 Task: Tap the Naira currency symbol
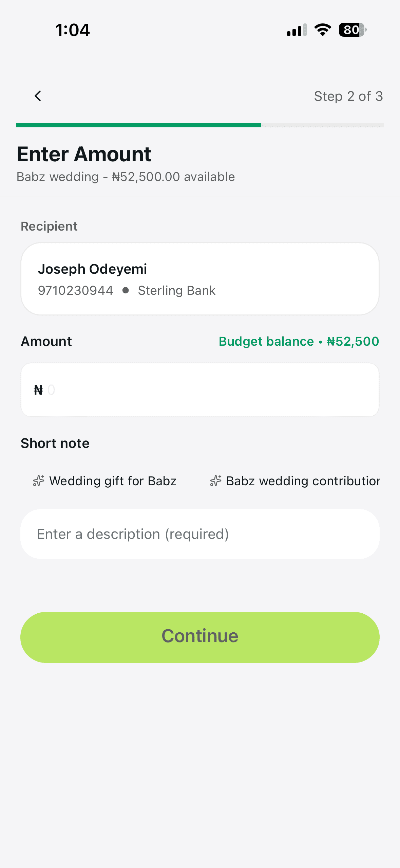click(38, 390)
